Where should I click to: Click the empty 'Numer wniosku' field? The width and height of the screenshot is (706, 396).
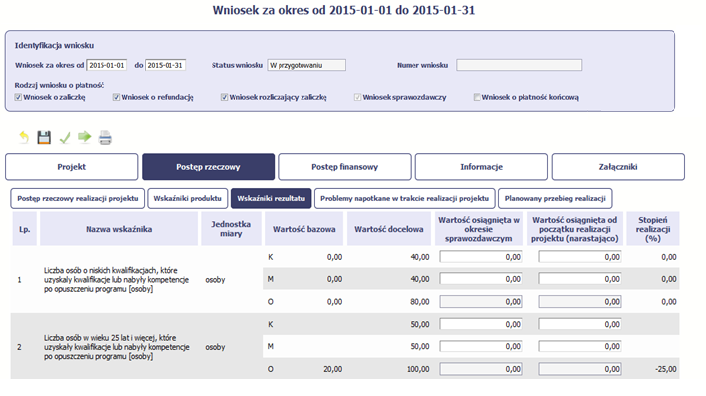click(519, 65)
